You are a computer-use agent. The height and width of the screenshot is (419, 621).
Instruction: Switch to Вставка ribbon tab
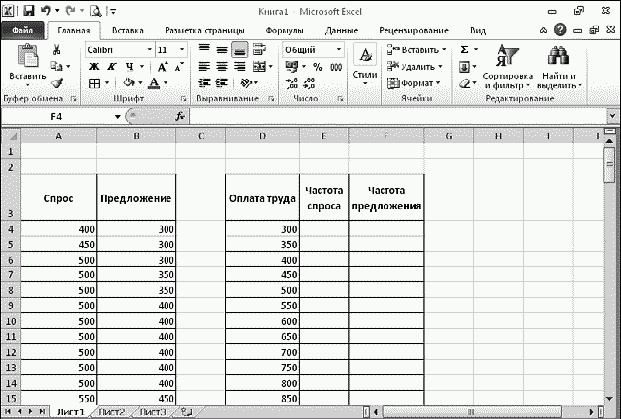tap(128, 30)
